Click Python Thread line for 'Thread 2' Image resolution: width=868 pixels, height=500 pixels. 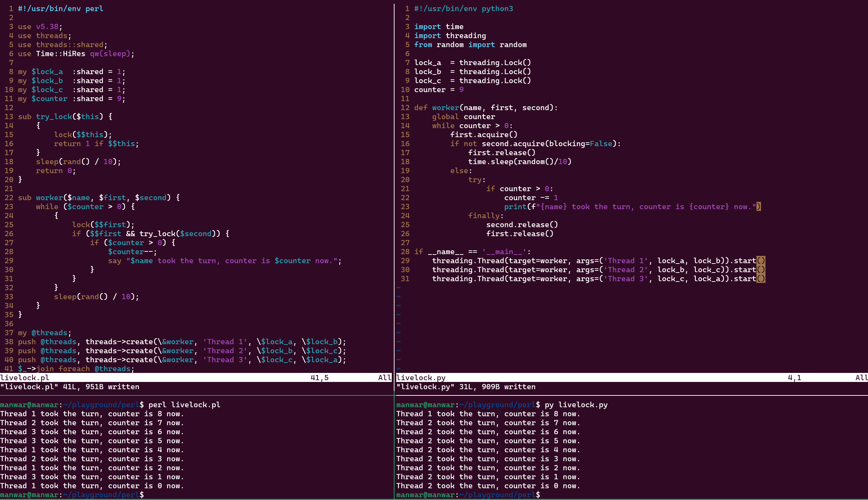pos(599,270)
